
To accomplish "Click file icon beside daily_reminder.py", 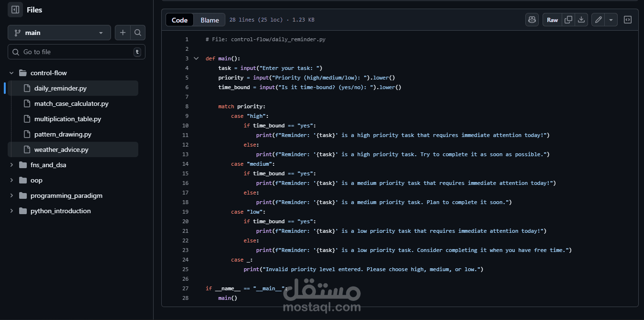I will [26, 88].
